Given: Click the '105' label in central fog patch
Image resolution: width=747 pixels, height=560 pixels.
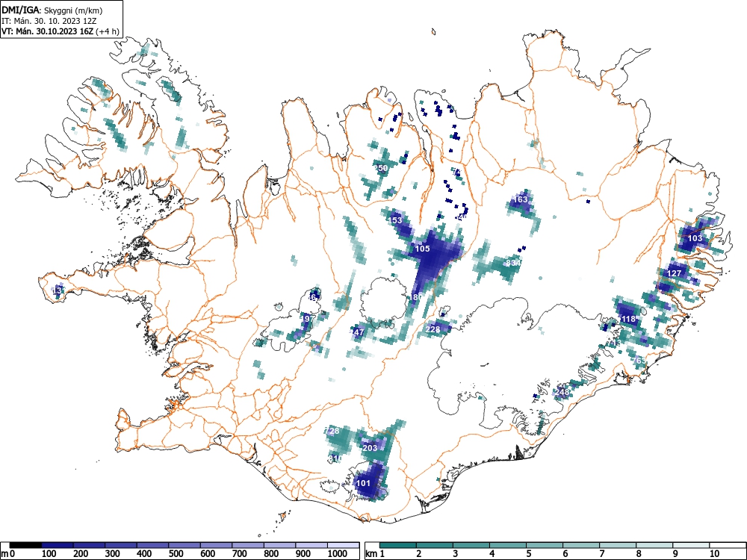Looking at the screenshot, I should [423, 249].
